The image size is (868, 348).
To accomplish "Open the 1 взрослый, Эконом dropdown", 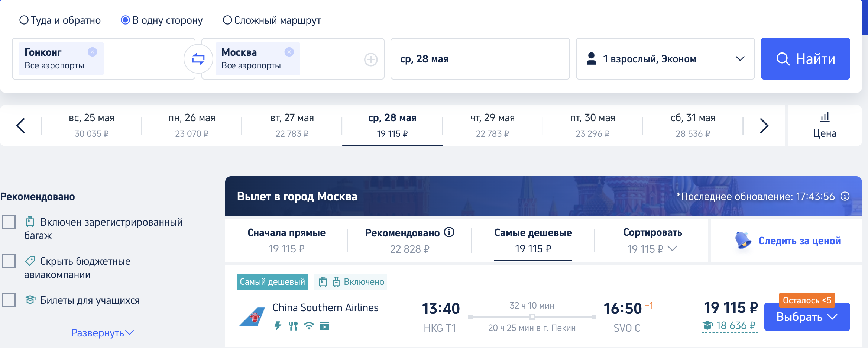I will [x=665, y=59].
